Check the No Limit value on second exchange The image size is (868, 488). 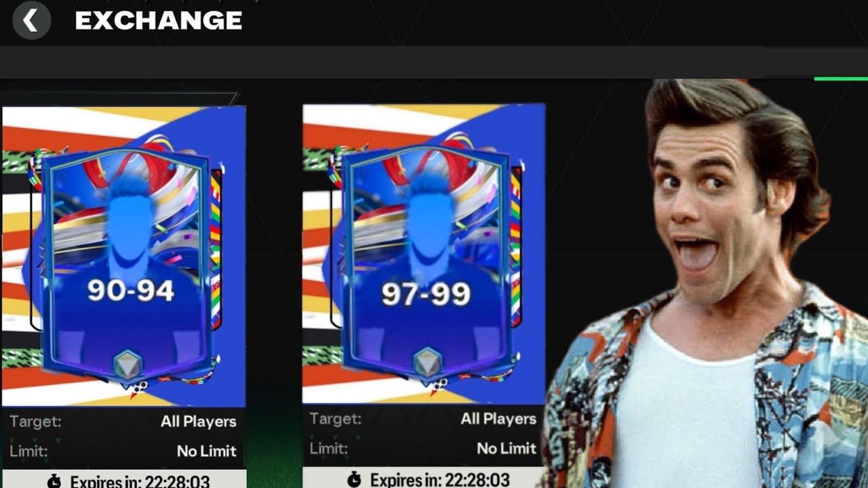[x=507, y=448]
